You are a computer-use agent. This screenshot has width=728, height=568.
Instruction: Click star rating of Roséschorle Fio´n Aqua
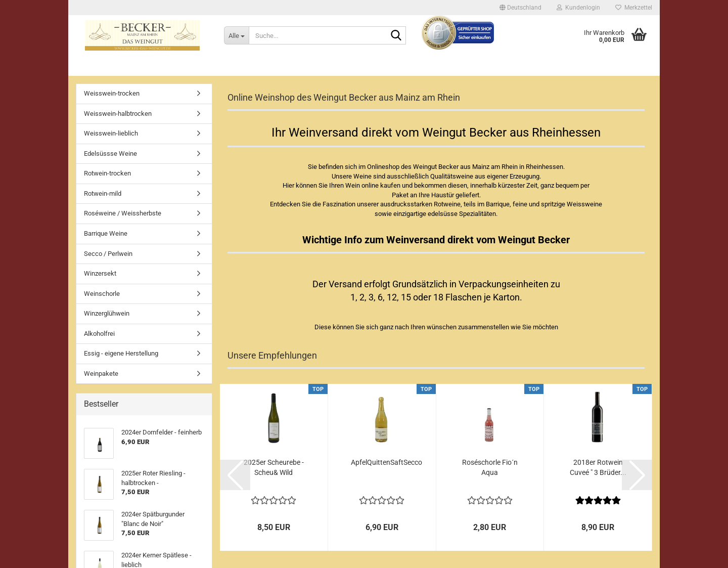[x=489, y=500]
